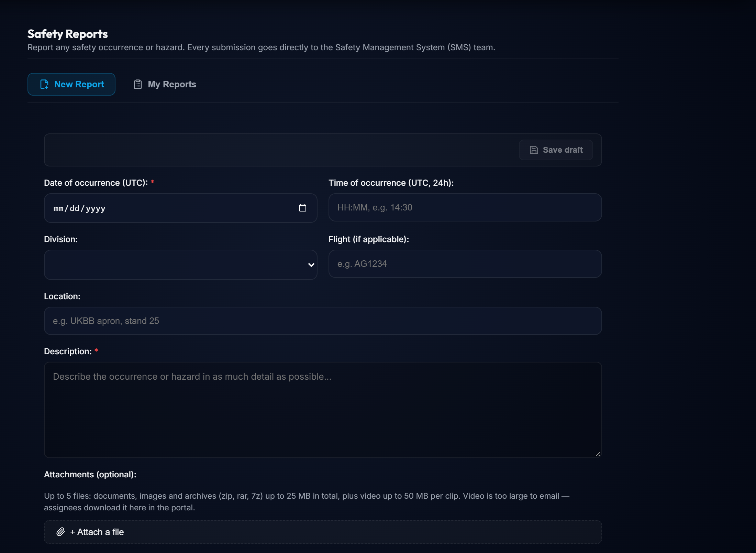Click the paperclip attachment icon

pyautogui.click(x=60, y=532)
